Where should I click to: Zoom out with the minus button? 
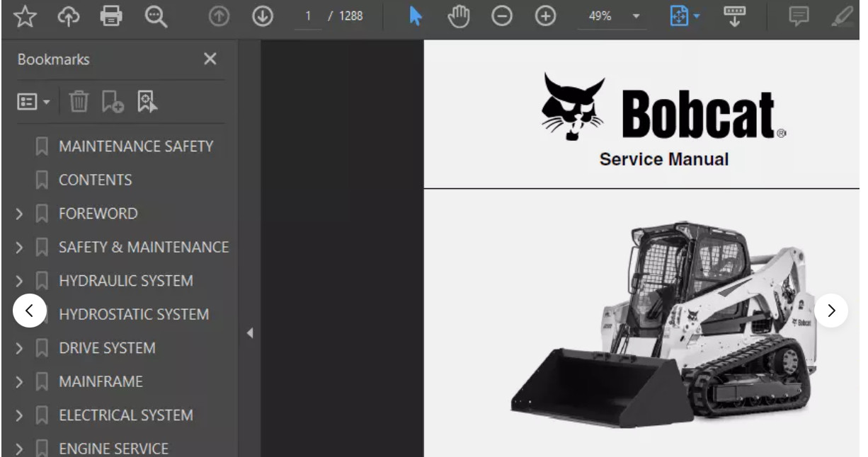[x=502, y=16]
